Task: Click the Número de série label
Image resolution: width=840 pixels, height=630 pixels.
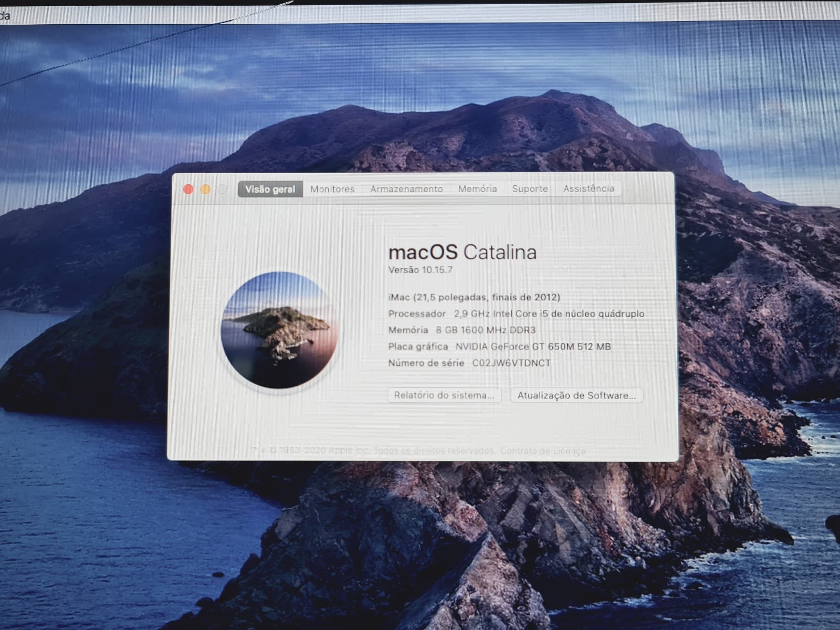Action: [x=426, y=363]
